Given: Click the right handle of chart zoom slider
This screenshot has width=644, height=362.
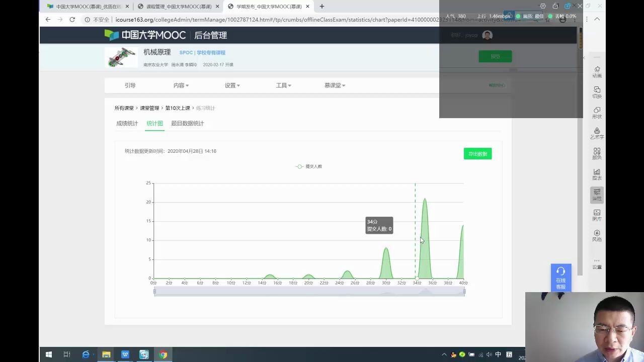Looking at the screenshot, I should coord(464,292).
